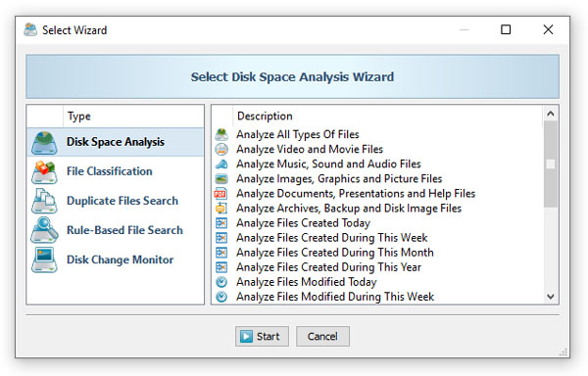Image resolution: width=588 pixels, height=376 pixels.
Task: Select the File Classification wizard type
Action: [x=116, y=171]
